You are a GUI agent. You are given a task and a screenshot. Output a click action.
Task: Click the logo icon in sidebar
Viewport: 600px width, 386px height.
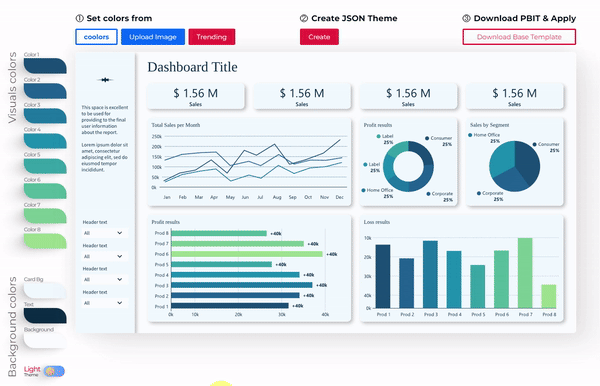[105, 80]
